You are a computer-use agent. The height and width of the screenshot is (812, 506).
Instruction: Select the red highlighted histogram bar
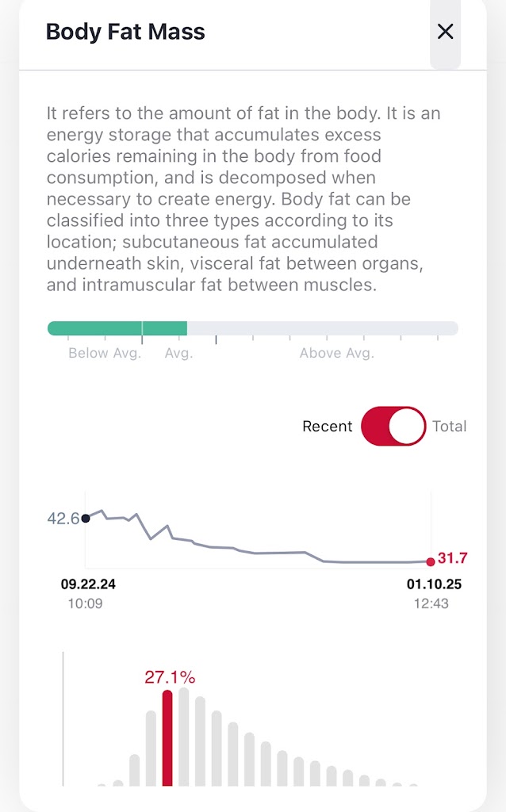pyautogui.click(x=167, y=738)
